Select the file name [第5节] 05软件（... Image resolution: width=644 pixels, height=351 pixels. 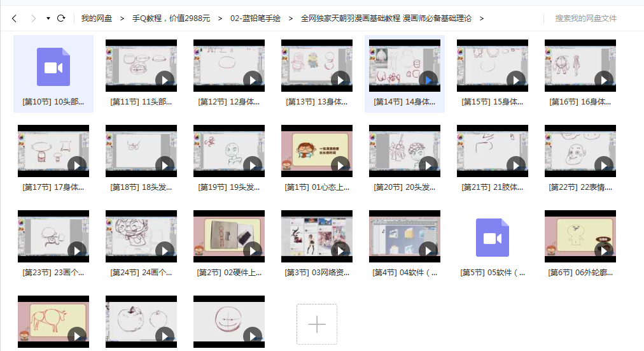[x=493, y=273]
